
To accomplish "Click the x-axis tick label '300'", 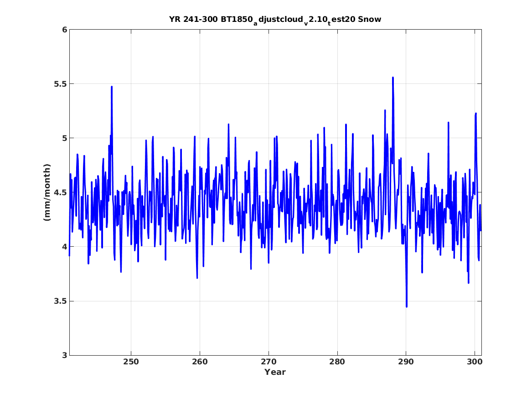I will [x=475, y=362].
